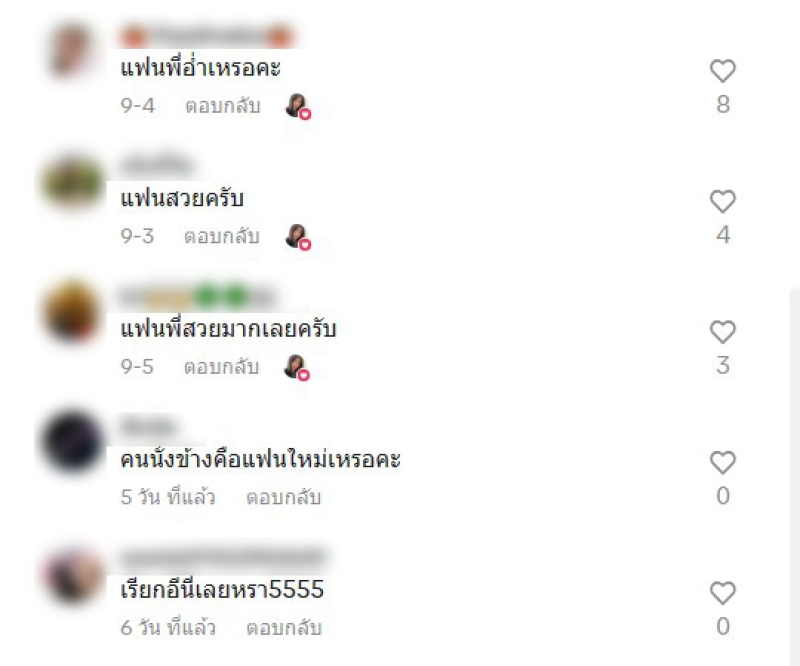Click the comments panel vertical scrollbar
The width and height of the screenshot is (800, 666).
(794, 475)
